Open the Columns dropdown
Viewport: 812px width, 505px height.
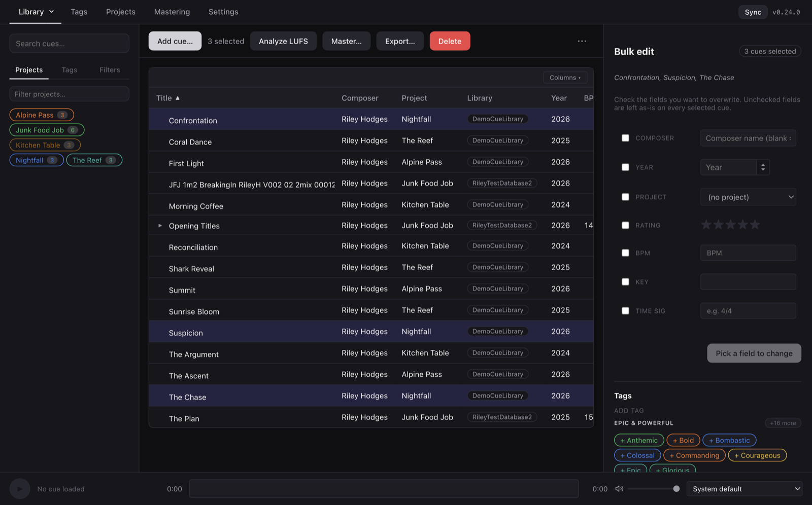565,78
